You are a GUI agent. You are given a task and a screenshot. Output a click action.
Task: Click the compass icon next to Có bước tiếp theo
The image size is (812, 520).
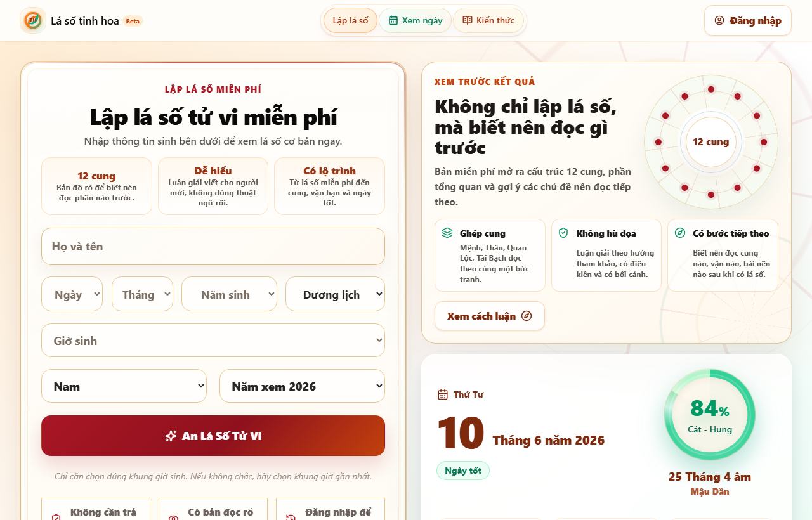point(680,233)
